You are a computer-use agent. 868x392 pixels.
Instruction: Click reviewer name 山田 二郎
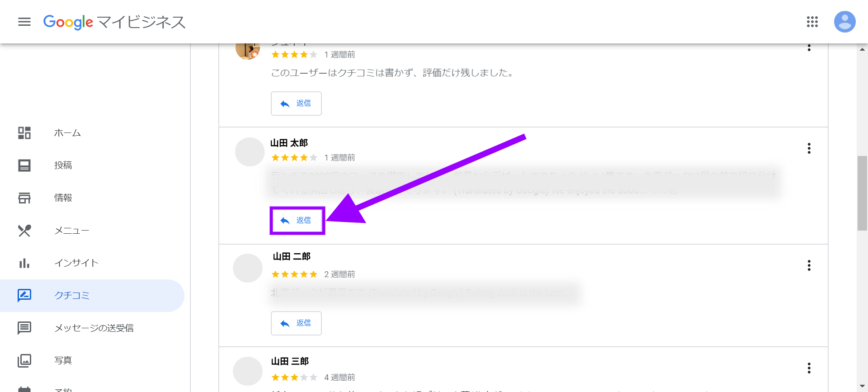click(x=292, y=256)
